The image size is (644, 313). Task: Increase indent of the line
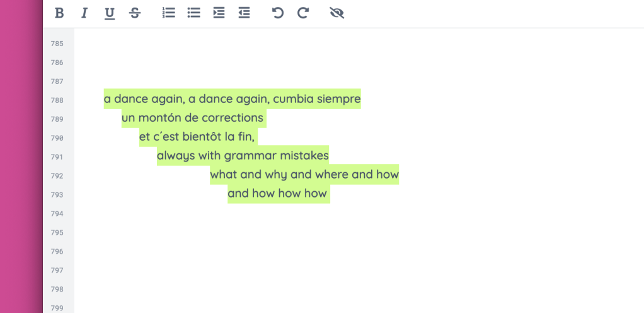219,13
